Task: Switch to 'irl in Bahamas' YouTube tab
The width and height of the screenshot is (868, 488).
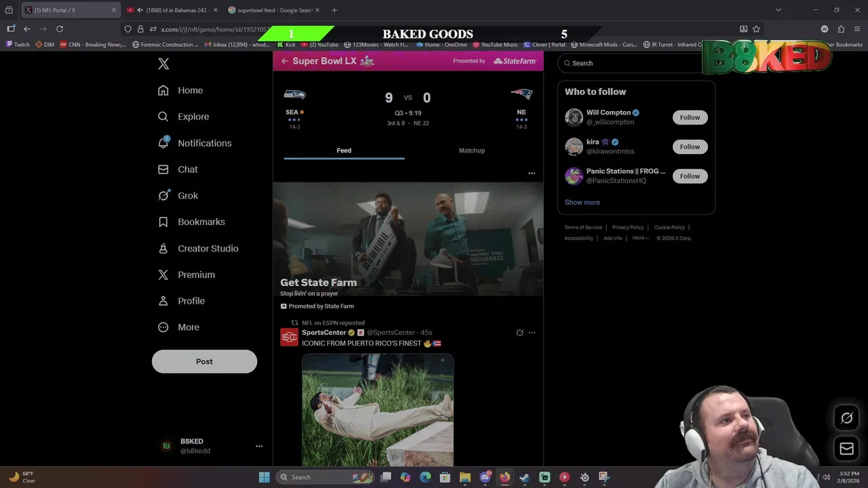Action: (x=173, y=10)
